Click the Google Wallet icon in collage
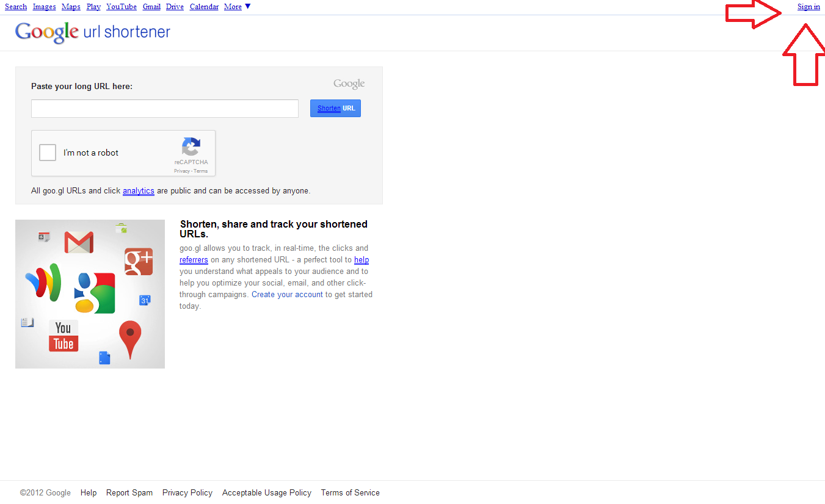Image resolution: width=825 pixels, height=504 pixels. pyautogui.click(x=43, y=282)
